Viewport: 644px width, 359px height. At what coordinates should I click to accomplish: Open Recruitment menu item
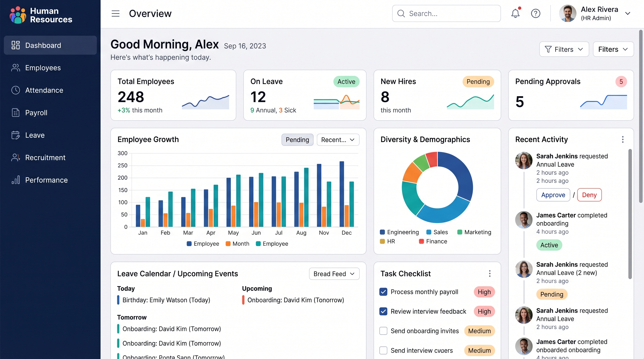(50, 158)
